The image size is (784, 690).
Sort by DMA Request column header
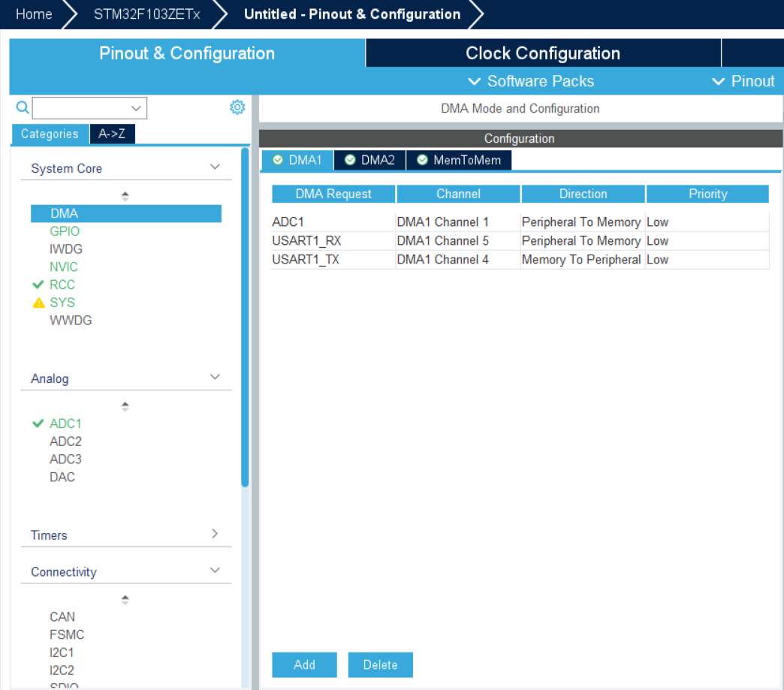(x=333, y=194)
